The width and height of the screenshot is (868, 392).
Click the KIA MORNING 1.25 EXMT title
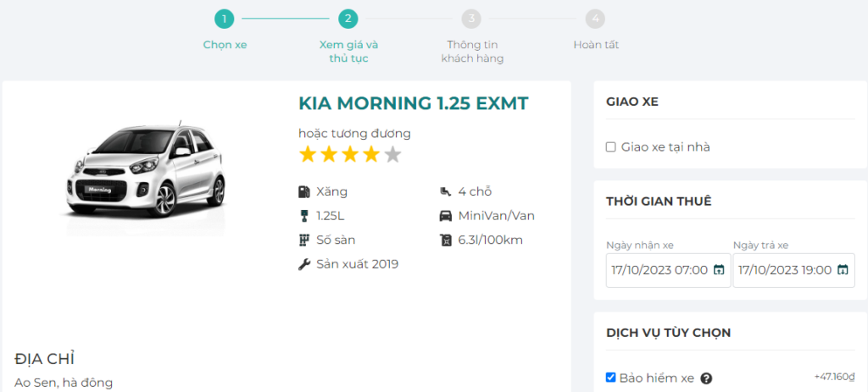[413, 103]
